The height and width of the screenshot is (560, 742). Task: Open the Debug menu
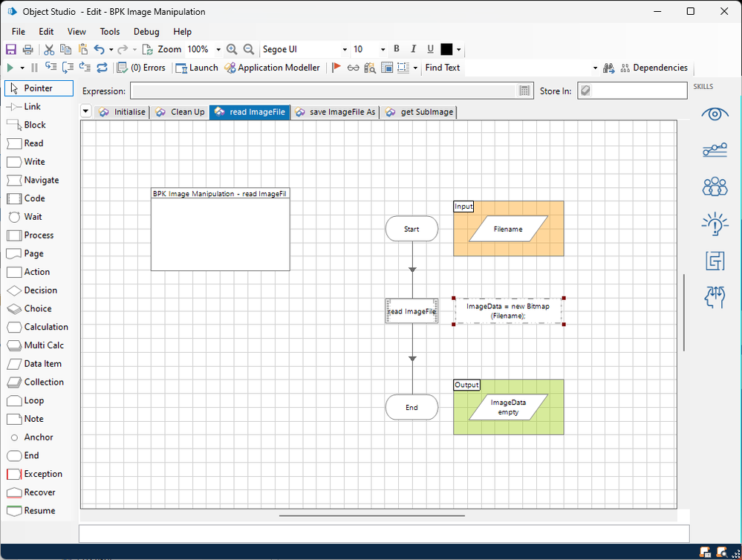click(146, 32)
